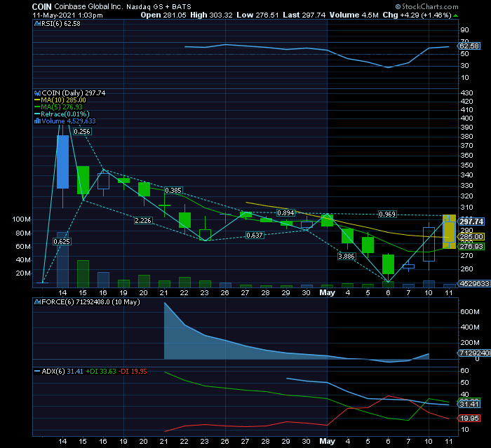The width and height of the screenshot is (491, 448).
Task: Click the MA(5) 276.93 legend label
Action: tap(62, 107)
